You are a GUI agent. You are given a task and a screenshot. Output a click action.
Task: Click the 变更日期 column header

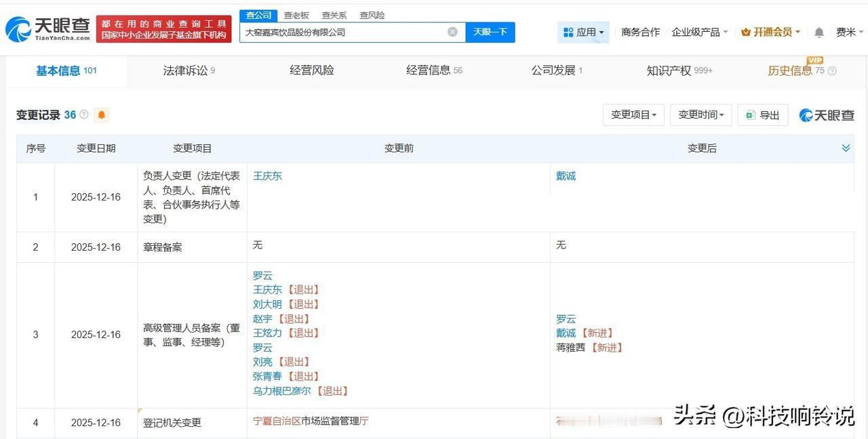click(x=96, y=148)
